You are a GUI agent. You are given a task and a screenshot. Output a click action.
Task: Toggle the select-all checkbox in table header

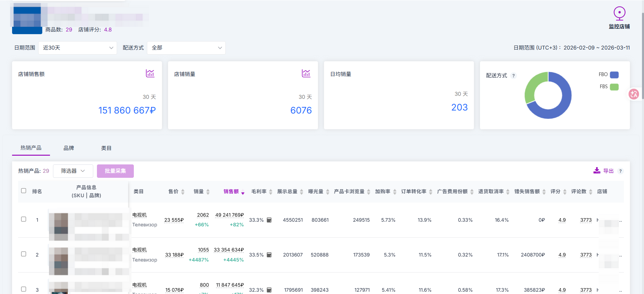(23, 191)
